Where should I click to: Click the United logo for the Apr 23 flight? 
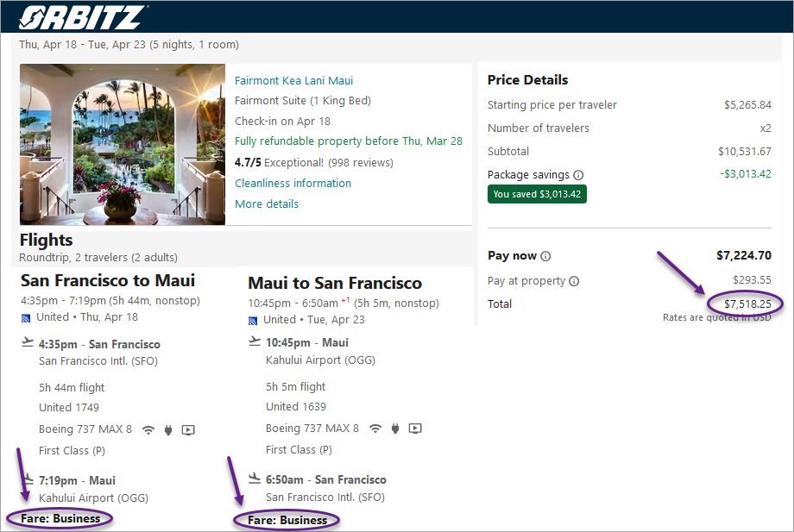253,321
